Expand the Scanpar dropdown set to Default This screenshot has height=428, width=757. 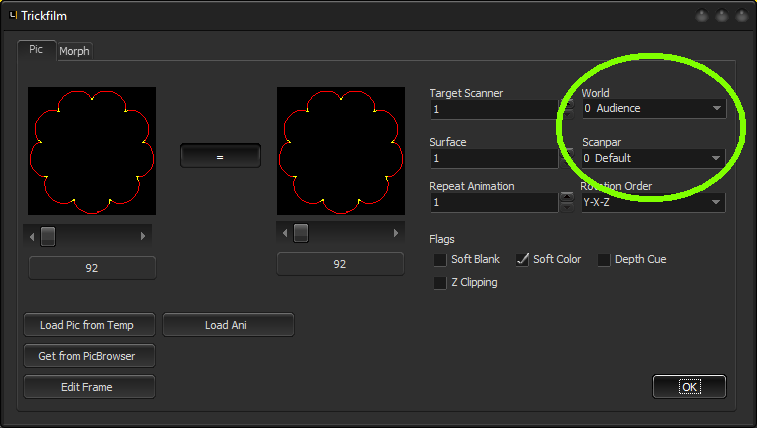click(654, 158)
